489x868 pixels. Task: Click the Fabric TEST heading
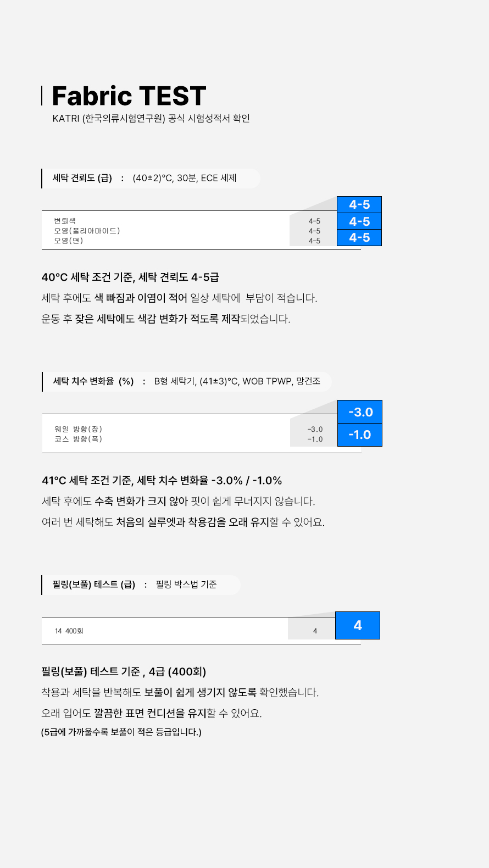129,96
